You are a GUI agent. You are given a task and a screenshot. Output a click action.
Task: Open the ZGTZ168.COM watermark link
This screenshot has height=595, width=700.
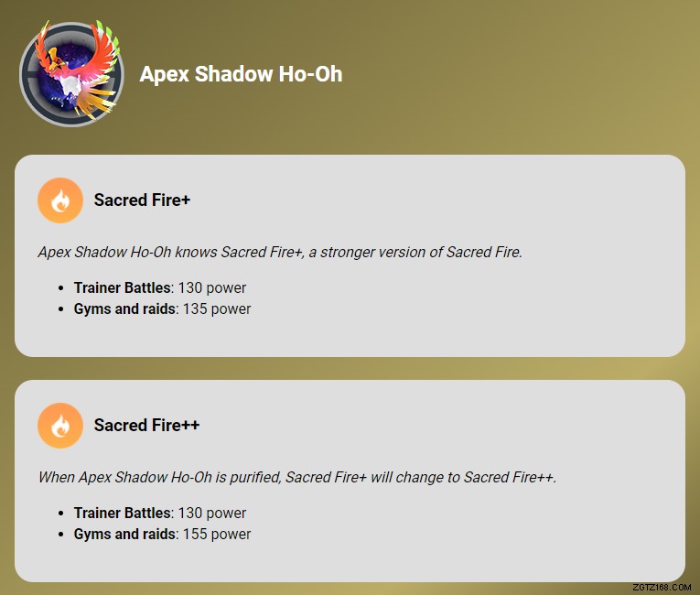[x=661, y=586]
